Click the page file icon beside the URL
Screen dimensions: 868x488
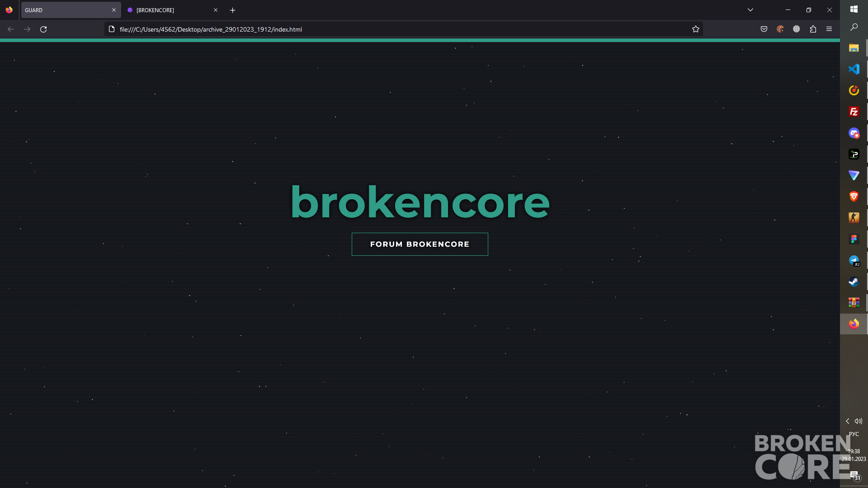tap(112, 29)
